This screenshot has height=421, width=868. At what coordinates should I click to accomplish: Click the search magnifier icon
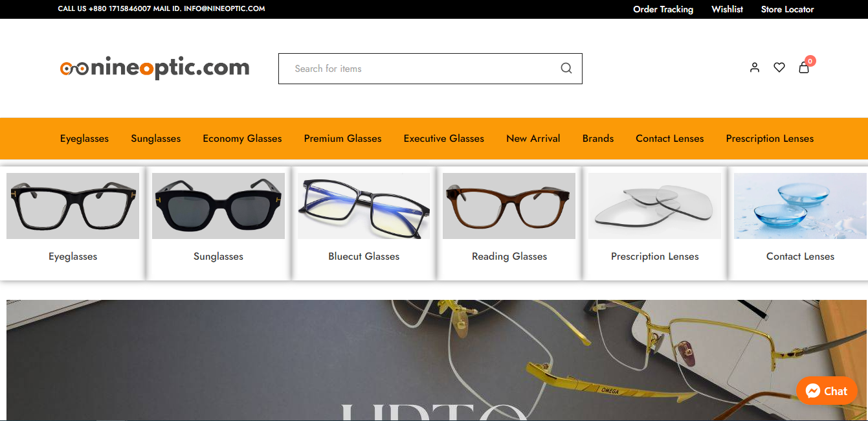566,68
